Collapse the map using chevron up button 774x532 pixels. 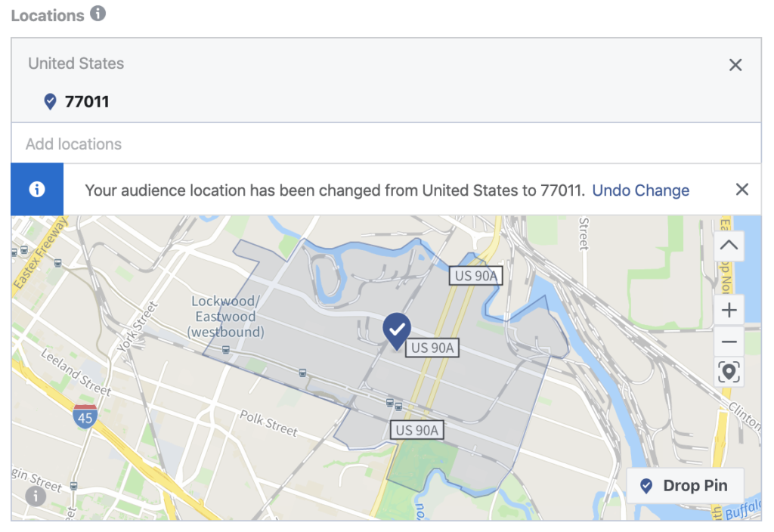[x=729, y=246]
